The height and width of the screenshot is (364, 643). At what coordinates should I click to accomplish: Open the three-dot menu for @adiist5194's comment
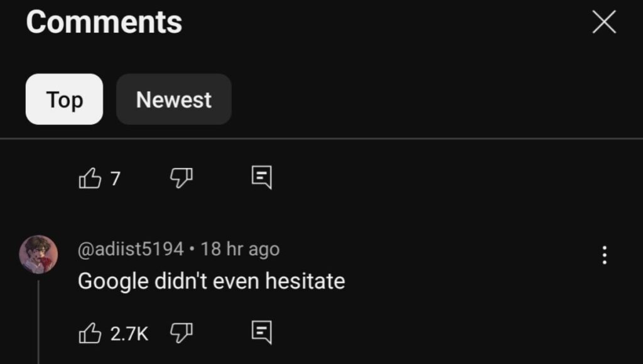pos(604,255)
